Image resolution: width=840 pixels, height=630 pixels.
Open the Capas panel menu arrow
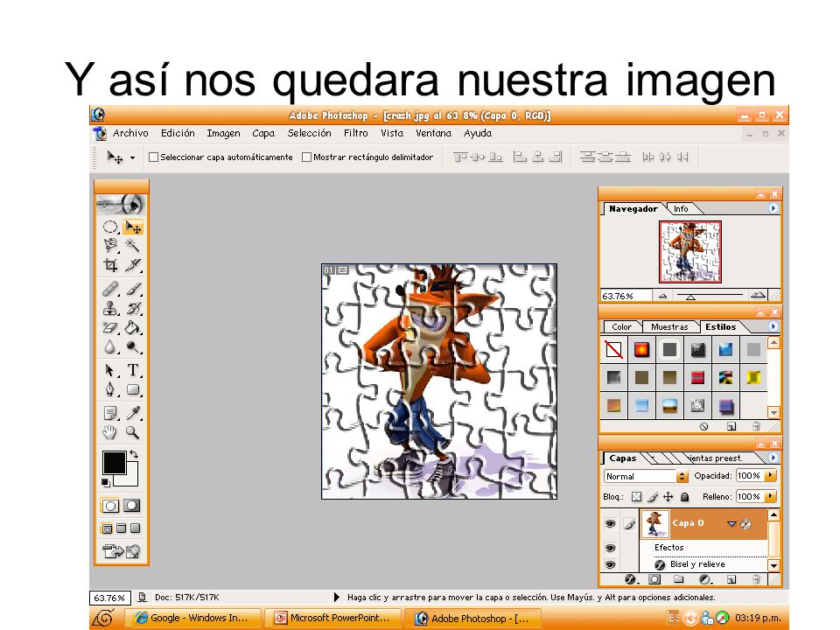(x=773, y=457)
